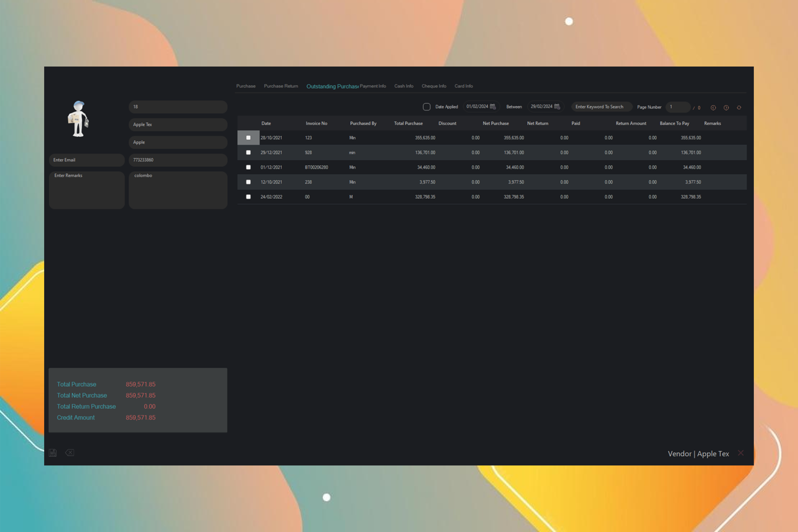Open the Payment Info tab
This screenshot has width=798, height=532.
tap(373, 86)
